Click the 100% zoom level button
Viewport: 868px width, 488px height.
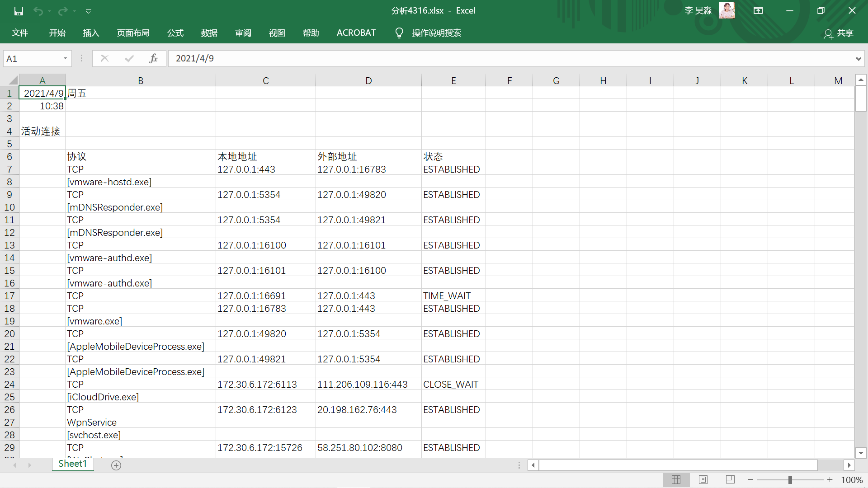[x=852, y=480]
